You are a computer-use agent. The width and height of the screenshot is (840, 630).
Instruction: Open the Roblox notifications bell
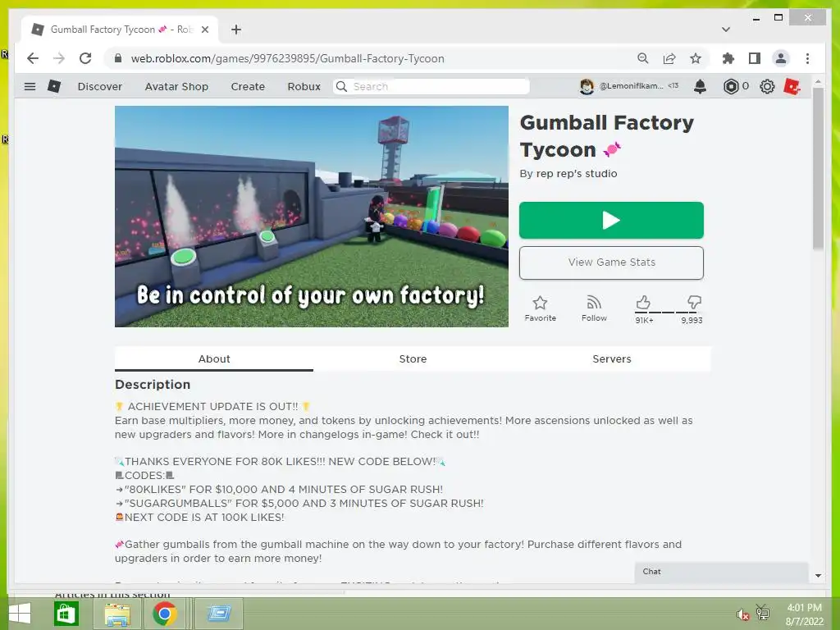(700, 86)
